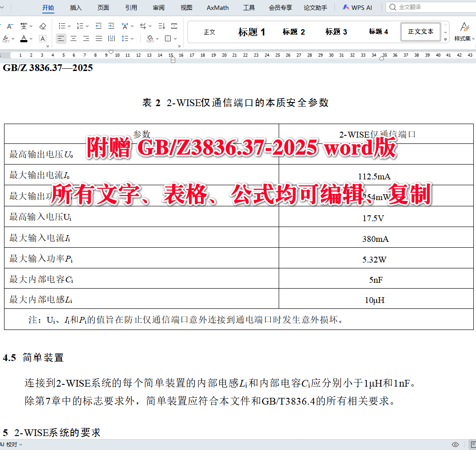Click the character scaling icon
Viewport: 476px width, 450px height.
tap(125, 26)
